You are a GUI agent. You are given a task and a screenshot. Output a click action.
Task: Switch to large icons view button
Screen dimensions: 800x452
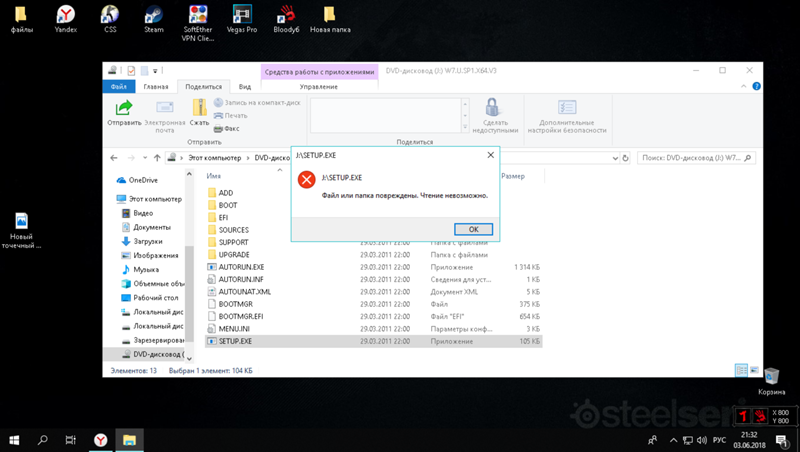point(754,370)
